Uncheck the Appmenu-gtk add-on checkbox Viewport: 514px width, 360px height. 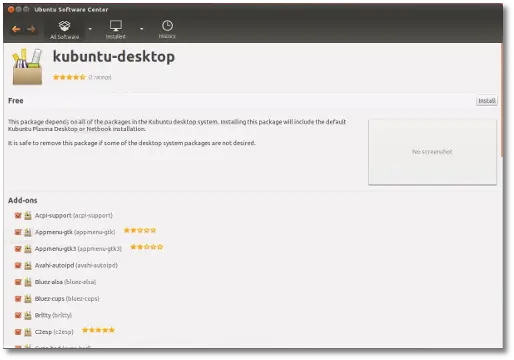tap(18, 232)
